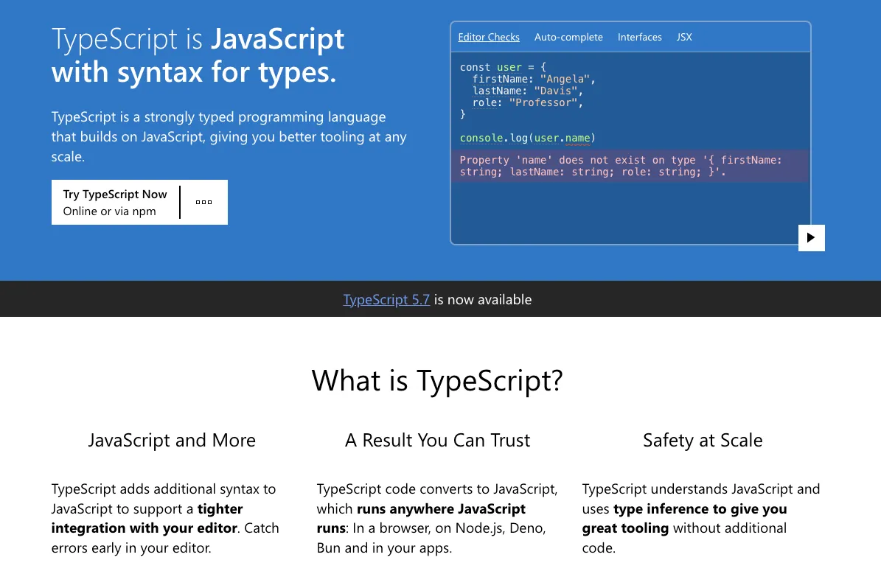Screen dimensions: 881x588
Task: Click the lastName: "Davis" code line
Action: coord(527,91)
